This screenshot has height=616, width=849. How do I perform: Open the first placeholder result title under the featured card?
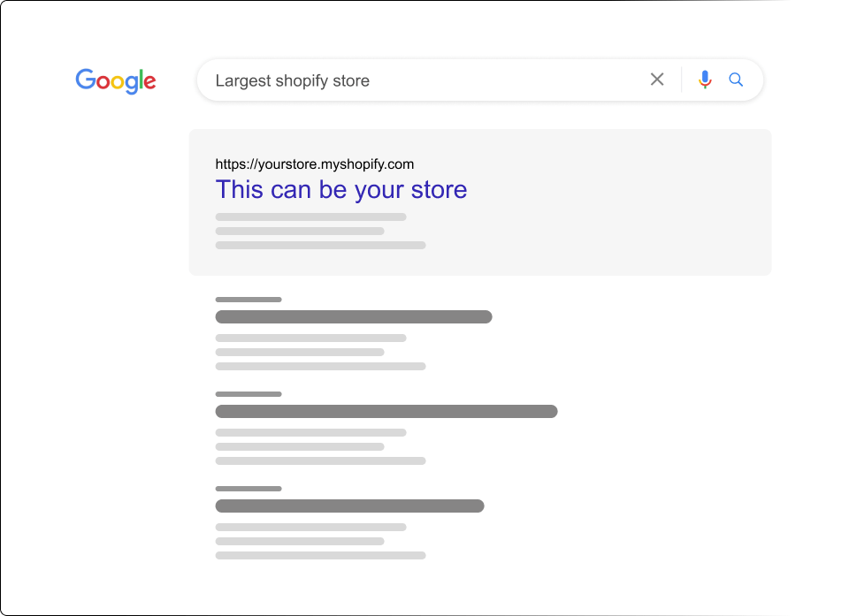pos(354,316)
